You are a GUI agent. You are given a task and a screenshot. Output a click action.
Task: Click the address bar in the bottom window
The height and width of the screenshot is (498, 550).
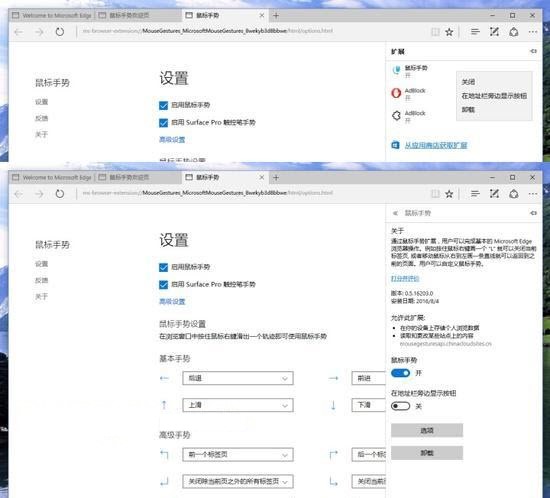[x=253, y=193]
